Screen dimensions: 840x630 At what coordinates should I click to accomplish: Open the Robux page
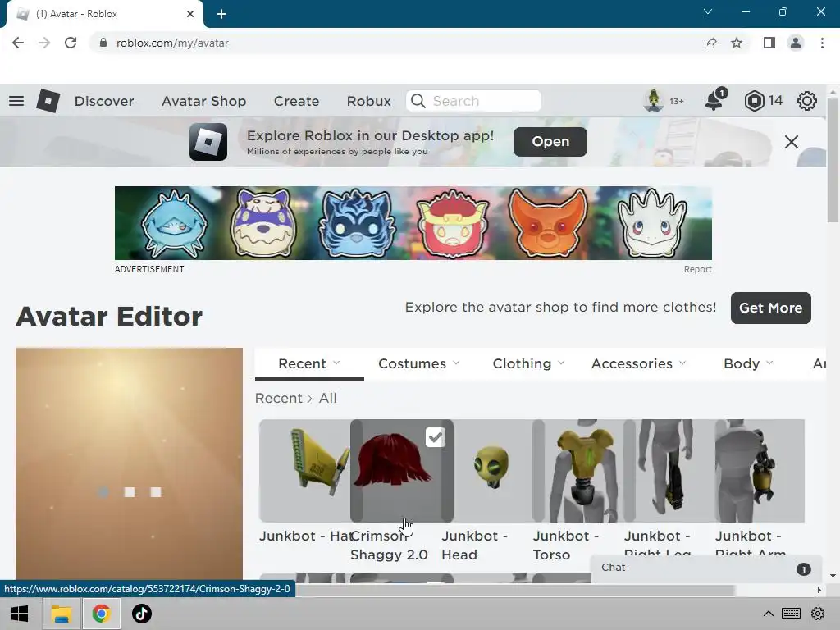pyautogui.click(x=368, y=101)
